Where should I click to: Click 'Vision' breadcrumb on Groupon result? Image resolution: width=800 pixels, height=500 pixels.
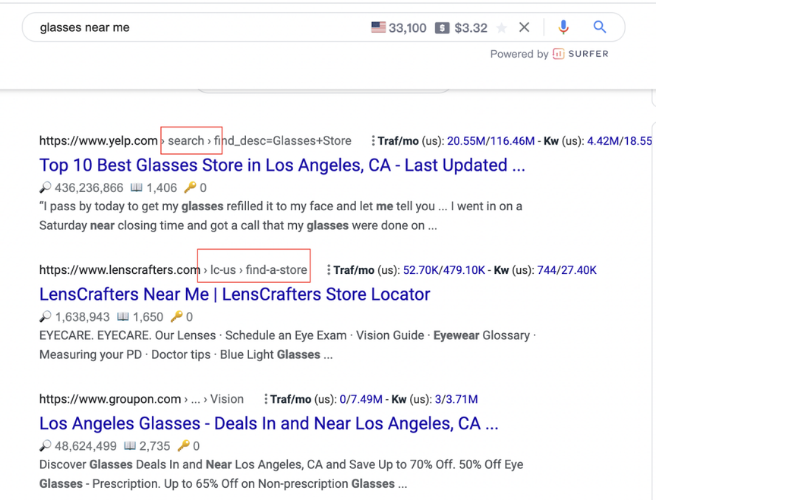click(x=227, y=399)
